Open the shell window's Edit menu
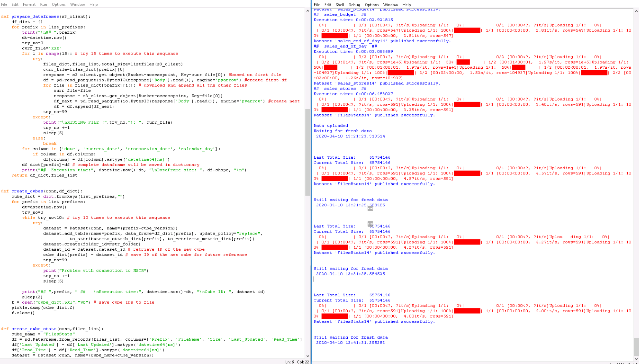The image size is (639, 364). (x=327, y=5)
